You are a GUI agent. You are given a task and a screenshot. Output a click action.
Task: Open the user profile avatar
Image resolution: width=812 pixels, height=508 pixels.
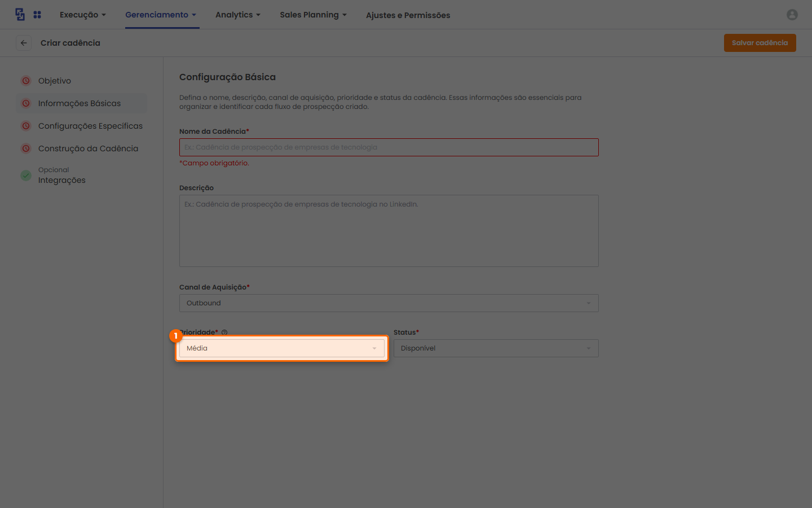(x=792, y=15)
